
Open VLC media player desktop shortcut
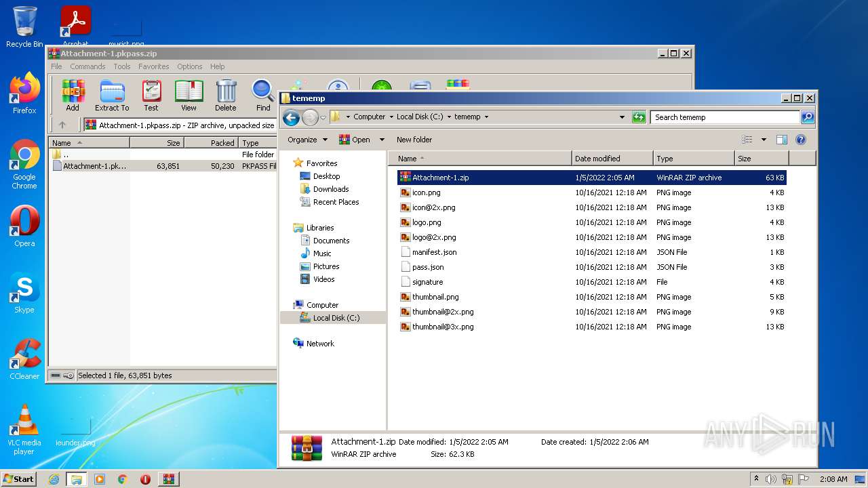point(24,430)
